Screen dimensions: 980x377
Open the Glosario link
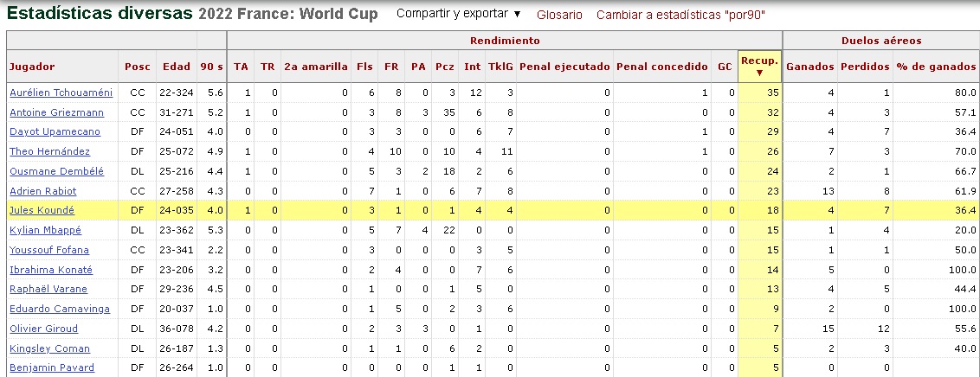[559, 16]
